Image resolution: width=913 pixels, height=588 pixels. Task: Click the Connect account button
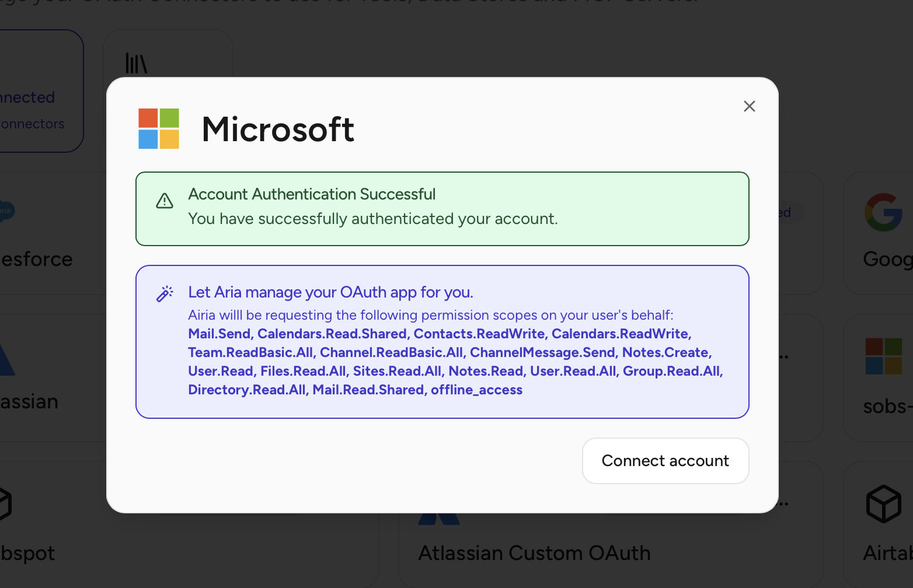(665, 461)
